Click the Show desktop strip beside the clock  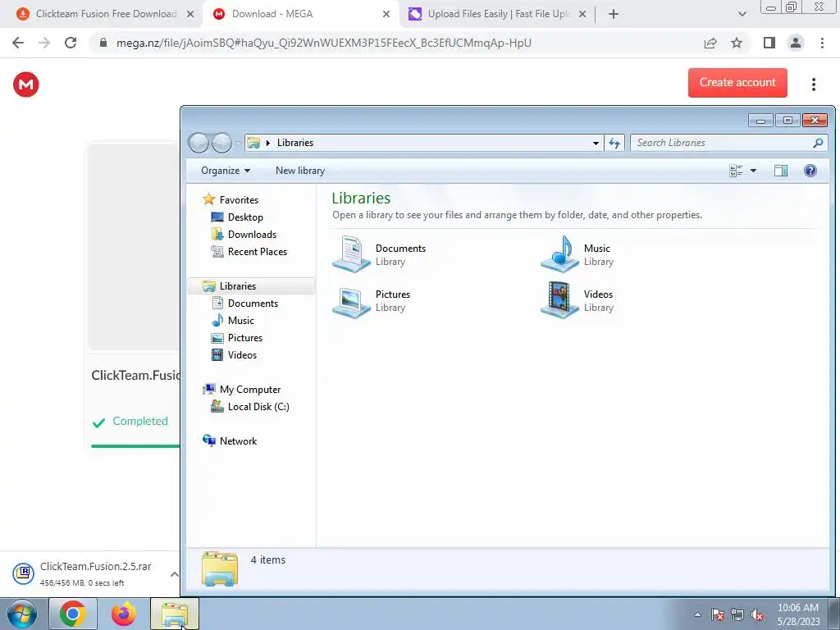click(x=833, y=614)
